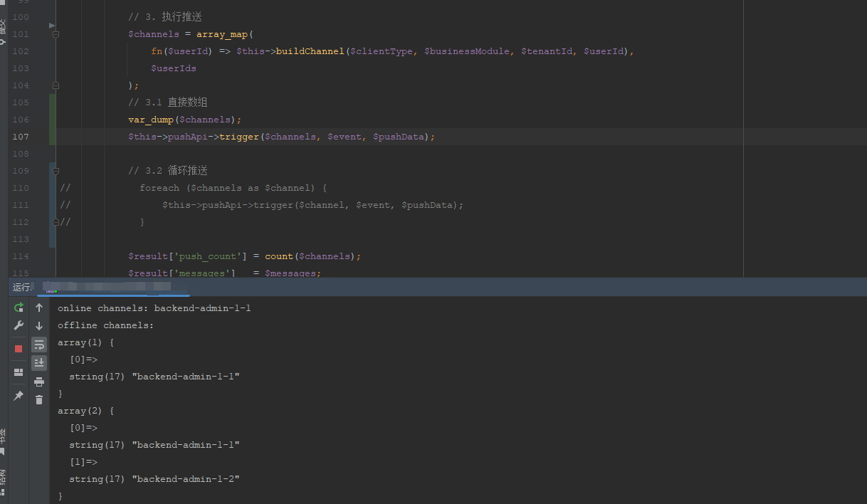Click line number 106 in gutter
The height and width of the screenshot is (504, 867).
pos(21,120)
